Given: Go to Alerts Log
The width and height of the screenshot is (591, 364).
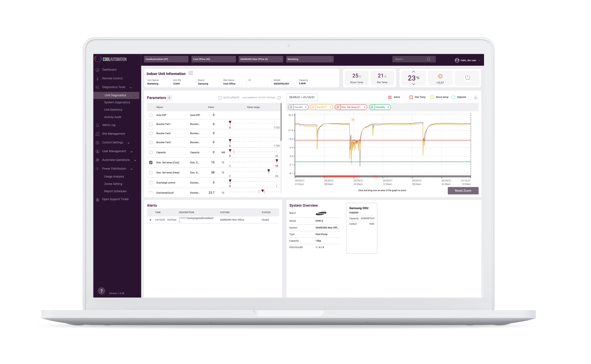Looking at the screenshot, I should point(109,125).
